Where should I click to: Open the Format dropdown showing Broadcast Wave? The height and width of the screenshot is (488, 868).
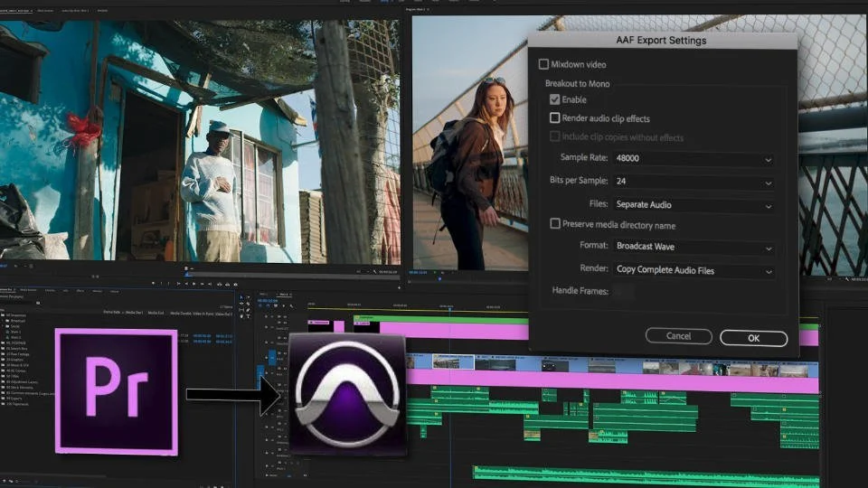pos(693,247)
